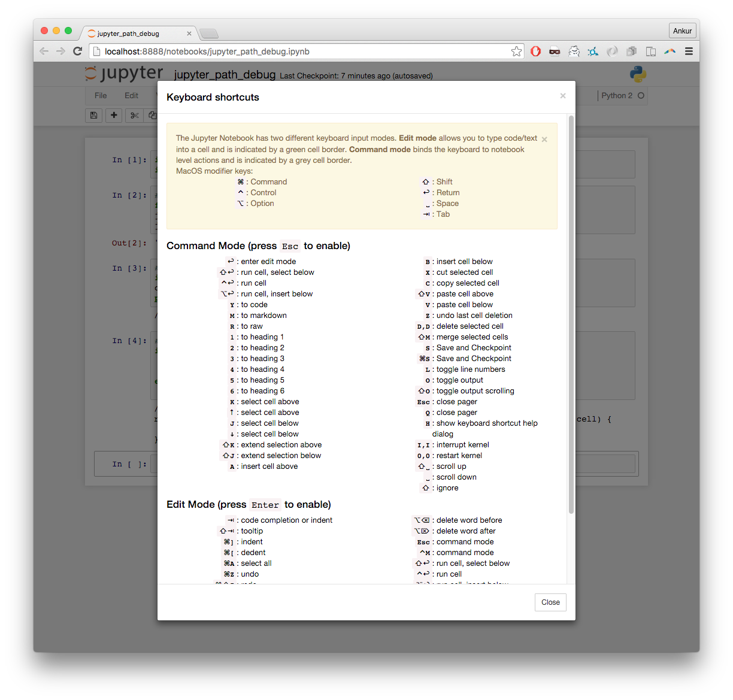Click the incognito mask extension icon
This screenshot has height=700, width=733.
tap(555, 51)
